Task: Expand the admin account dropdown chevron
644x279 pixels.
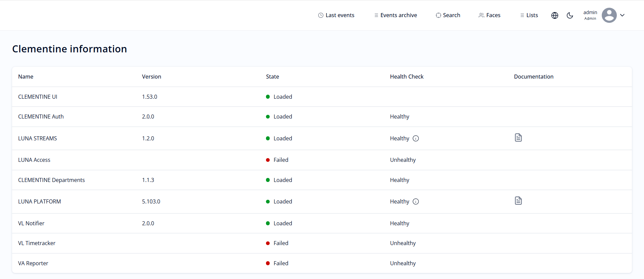Action: 622,15
